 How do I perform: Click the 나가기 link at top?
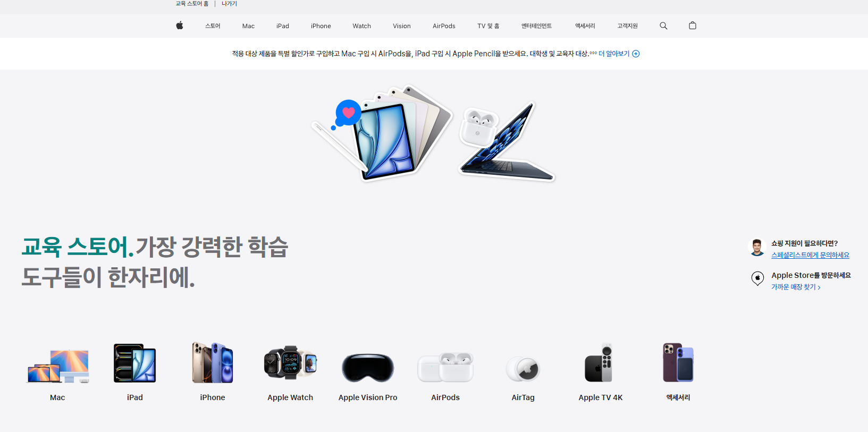coord(229,4)
